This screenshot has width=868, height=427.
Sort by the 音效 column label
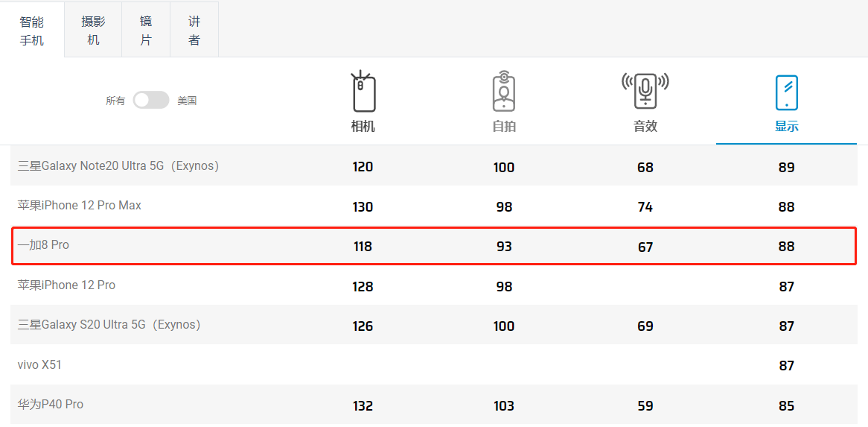pyautogui.click(x=645, y=127)
